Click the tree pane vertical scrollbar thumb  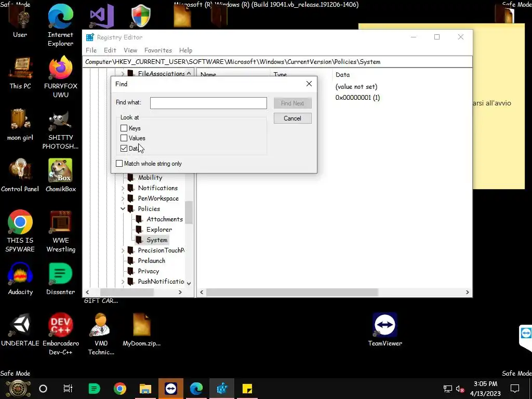[189, 212]
